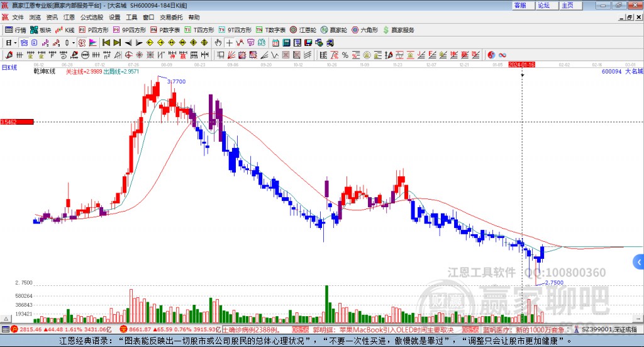Screen dimensions: 644x347
Task: Select the red pencil drawing tool
Action: 9,55
